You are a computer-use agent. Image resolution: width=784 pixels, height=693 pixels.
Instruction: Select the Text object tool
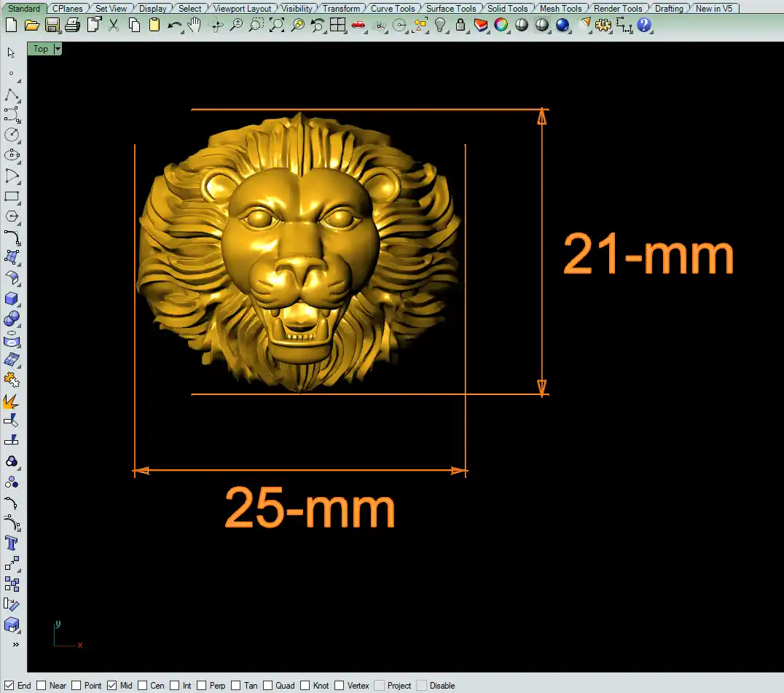click(12, 543)
